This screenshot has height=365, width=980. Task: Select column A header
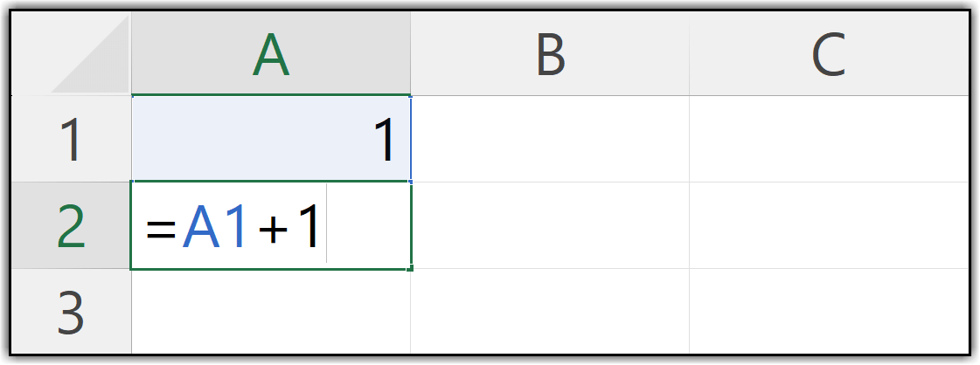click(270, 55)
